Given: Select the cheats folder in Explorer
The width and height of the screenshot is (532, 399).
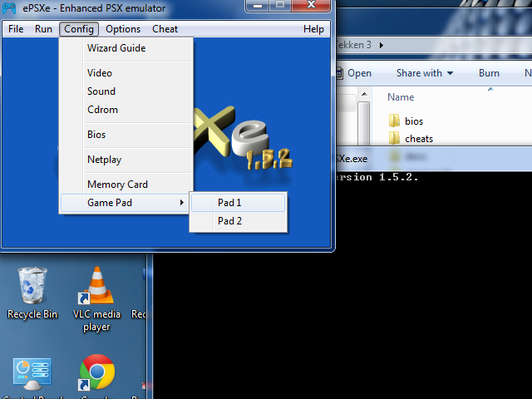Looking at the screenshot, I should click(411, 139).
